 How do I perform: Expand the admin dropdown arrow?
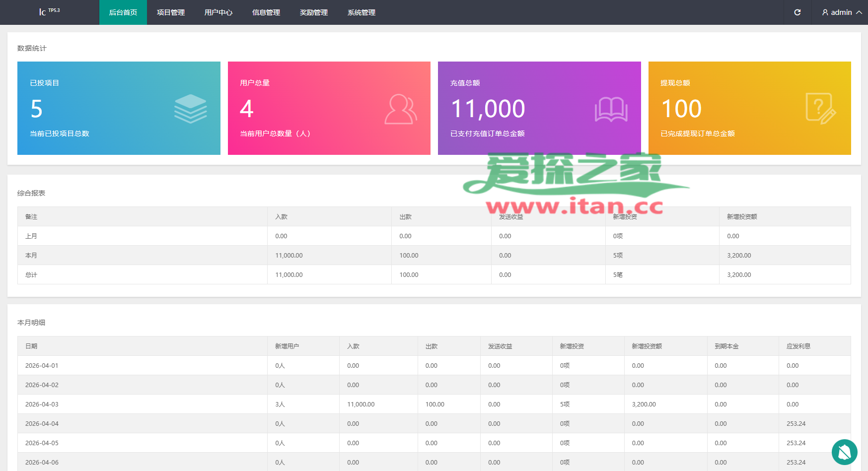click(859, 12)
